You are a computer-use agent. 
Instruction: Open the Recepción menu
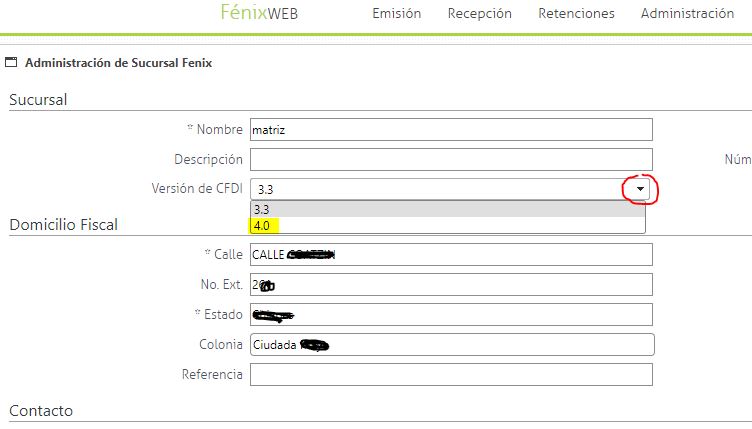tap(480, 13)
